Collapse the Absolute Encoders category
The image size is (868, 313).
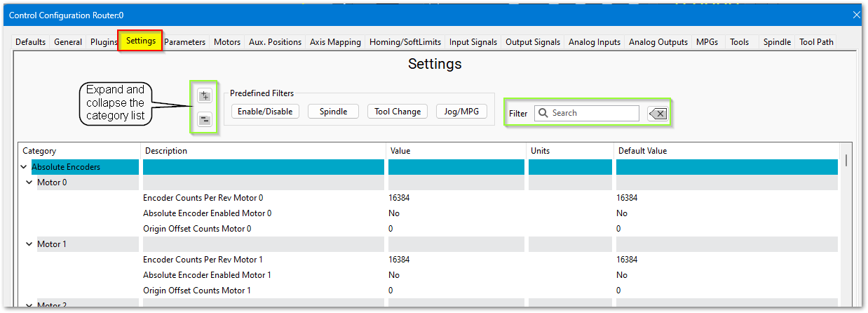(x=25, y=167)
